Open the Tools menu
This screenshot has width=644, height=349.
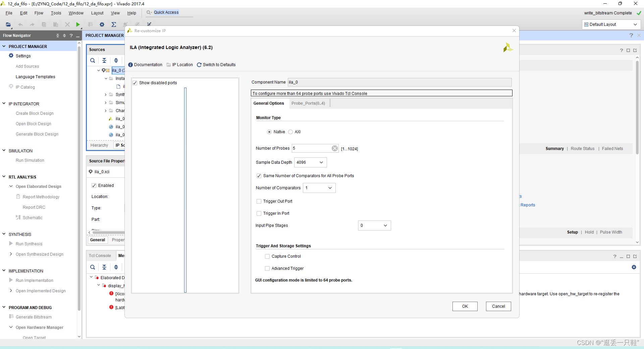pyautogui.click(x=56, y=13)
